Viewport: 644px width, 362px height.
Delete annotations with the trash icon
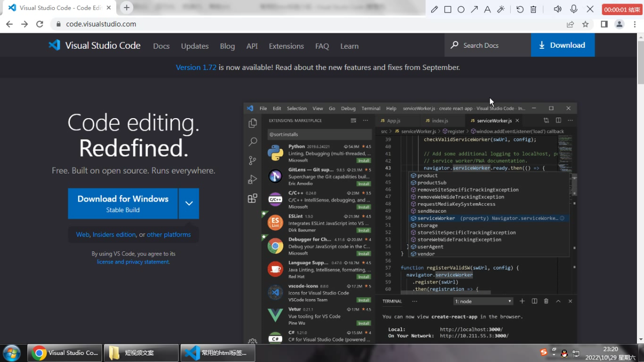click(x=534, y=10)
